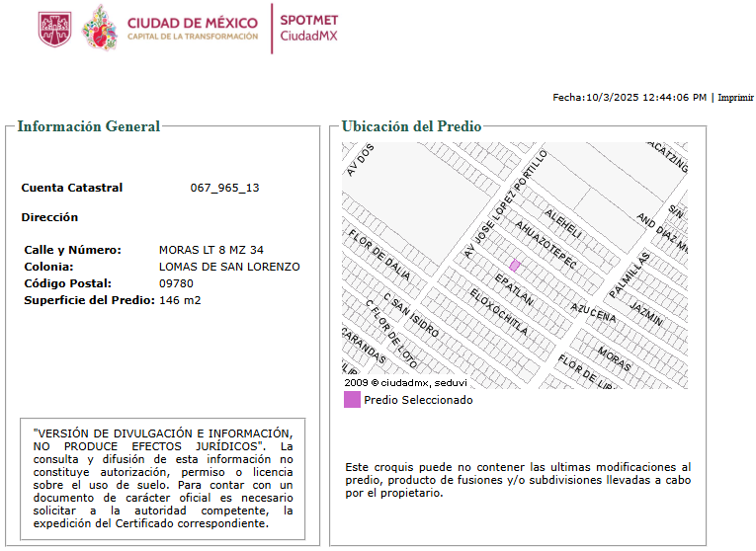
Task: Click the PALMILLAS street label on map
Action: tap(630, 275)
